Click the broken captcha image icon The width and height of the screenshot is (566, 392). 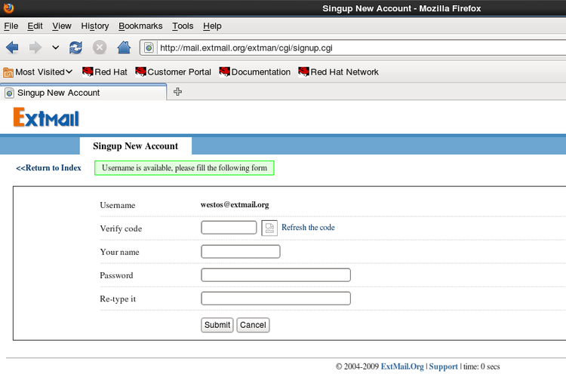click(269, 228)
